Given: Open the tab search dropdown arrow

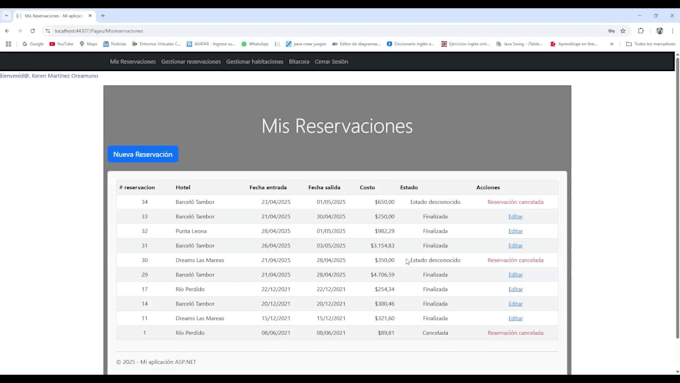Looking at the screenshot, I should pos(6,16).
